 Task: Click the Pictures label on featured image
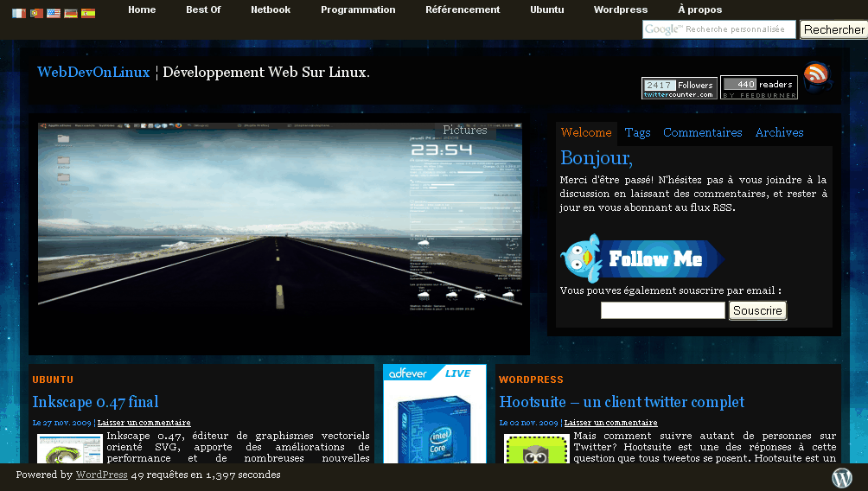(465, 130)
